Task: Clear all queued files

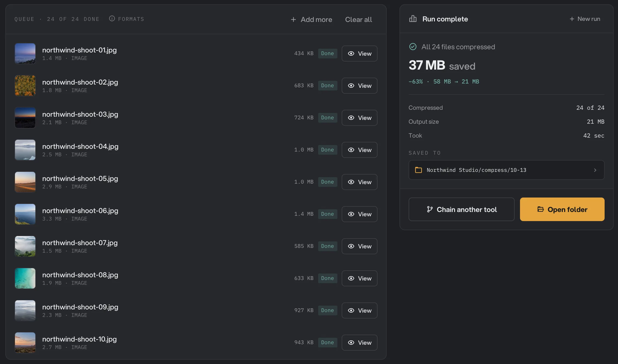Action: [x=359, y=20]
